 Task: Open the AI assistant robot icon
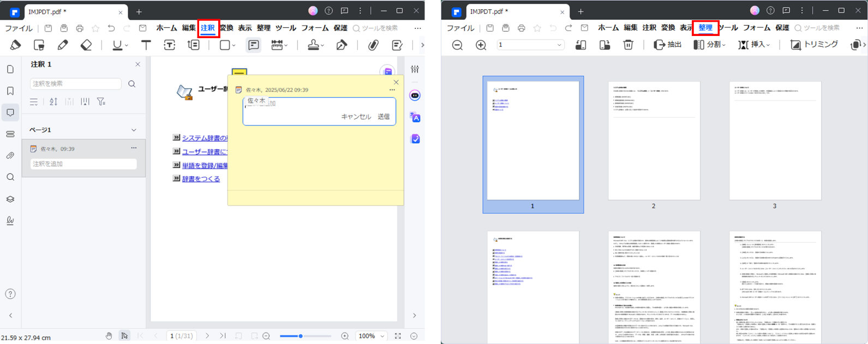click(415, 95)
